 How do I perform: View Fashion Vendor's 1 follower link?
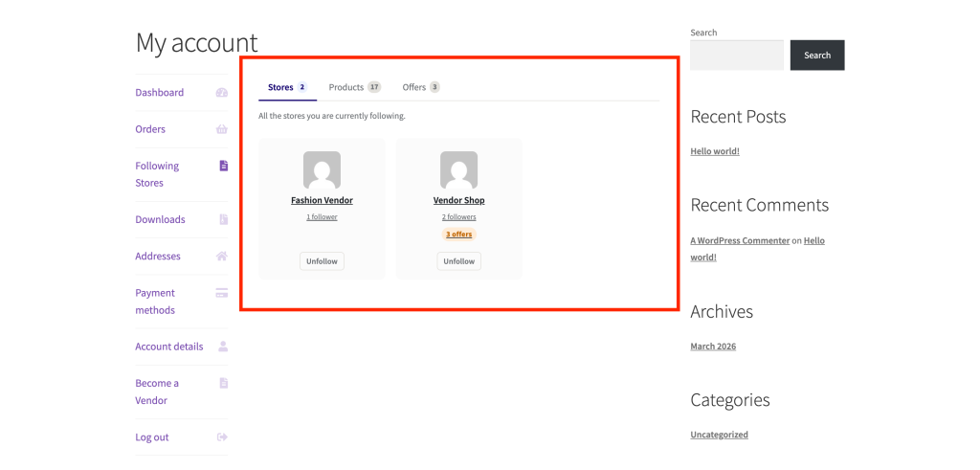coord(322,217)
